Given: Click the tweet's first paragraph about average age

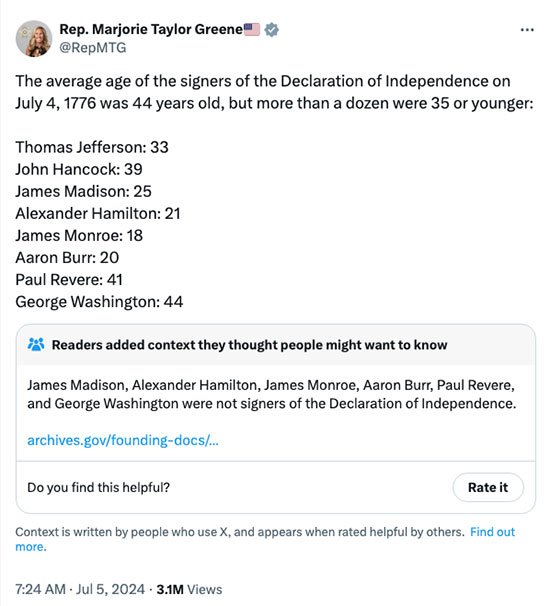Looking at the screenshot, I should tap(274, 92).
